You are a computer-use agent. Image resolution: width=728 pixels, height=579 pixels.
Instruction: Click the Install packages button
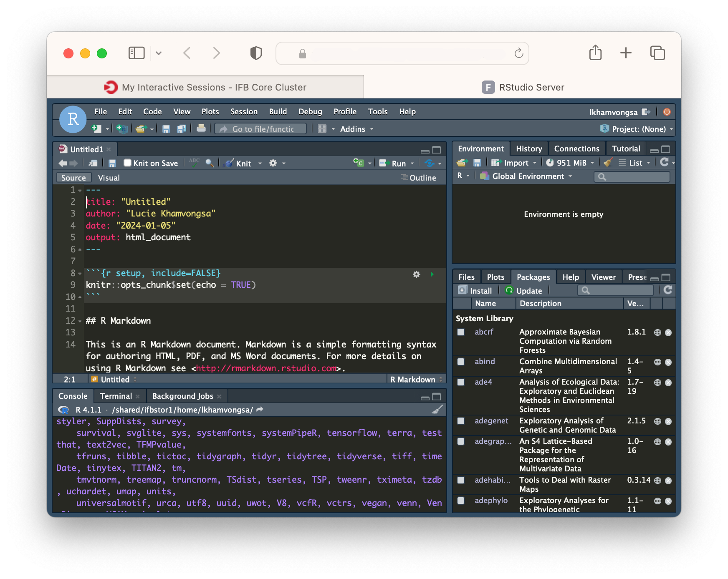pyautogui.click(x=475, y=290)
